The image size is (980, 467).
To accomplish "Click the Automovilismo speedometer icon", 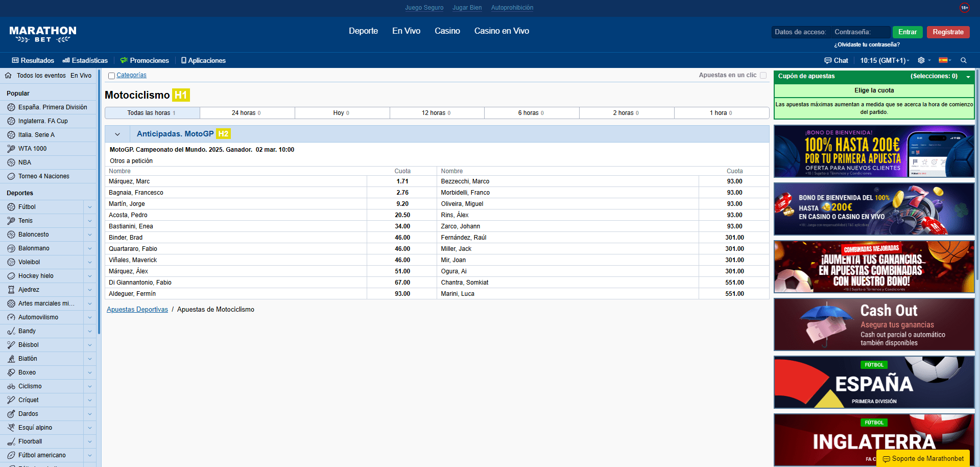I will [11, 317].
